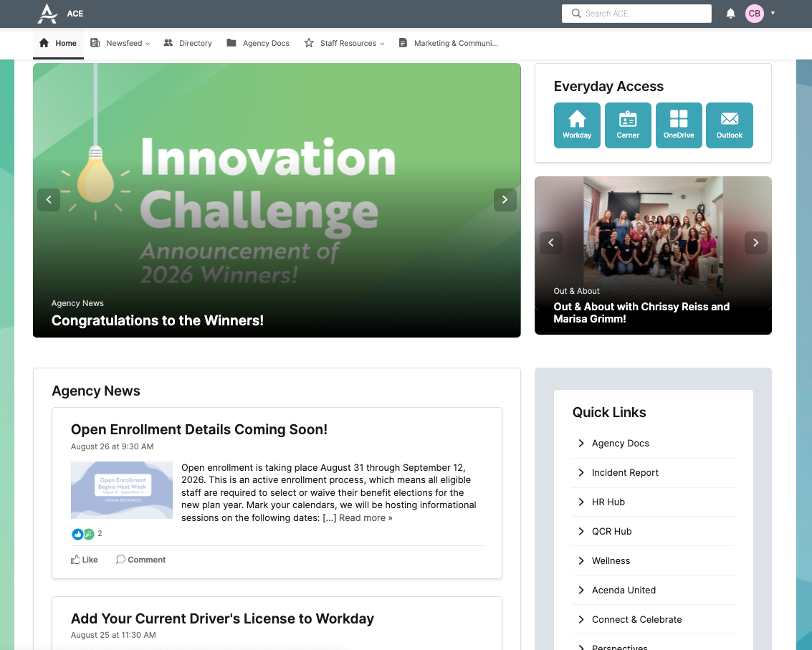Click the ACE logo in the header
The width and height of the screenshot is (812, 650).
click(x=47, y=14)
